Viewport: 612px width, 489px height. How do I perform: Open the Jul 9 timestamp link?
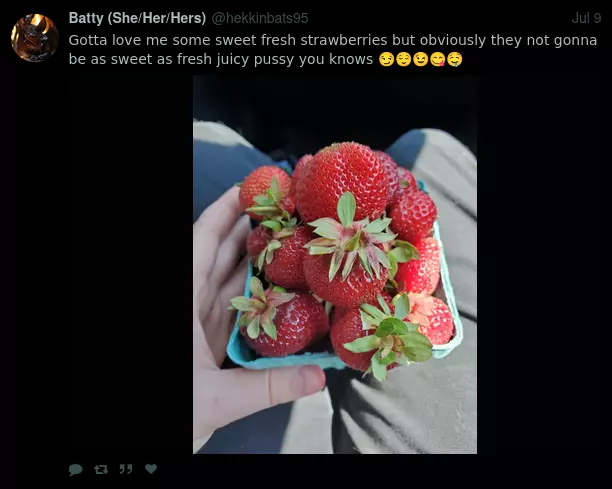click(586, 18)
